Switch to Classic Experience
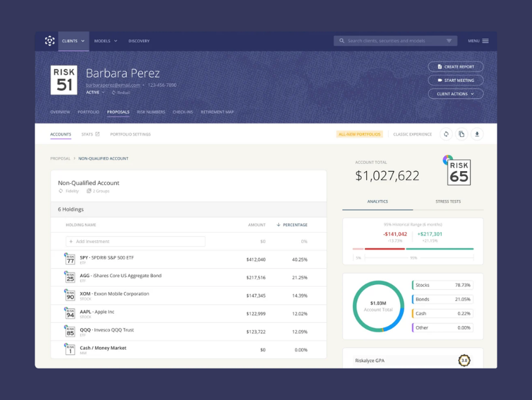This screenshot has width=532, height=400. 412,134
